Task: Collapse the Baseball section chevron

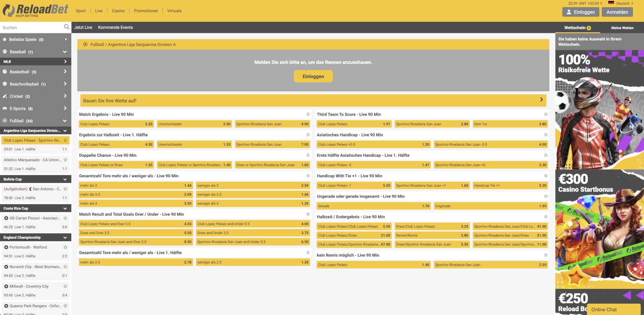Action: click(x=65, y=52)
